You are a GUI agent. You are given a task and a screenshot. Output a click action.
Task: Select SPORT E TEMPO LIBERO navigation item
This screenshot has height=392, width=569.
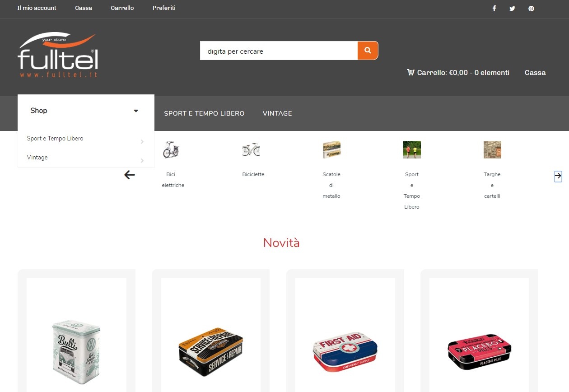coord(204,113)
